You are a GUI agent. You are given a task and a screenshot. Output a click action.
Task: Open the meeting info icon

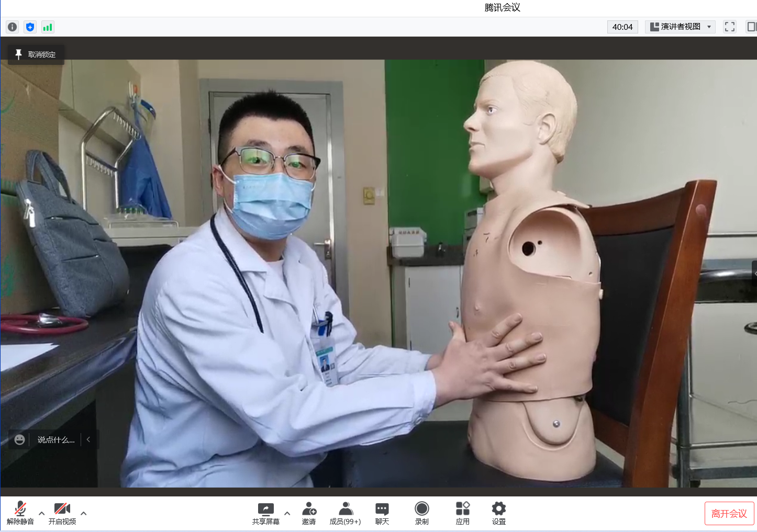coord(13,27)
